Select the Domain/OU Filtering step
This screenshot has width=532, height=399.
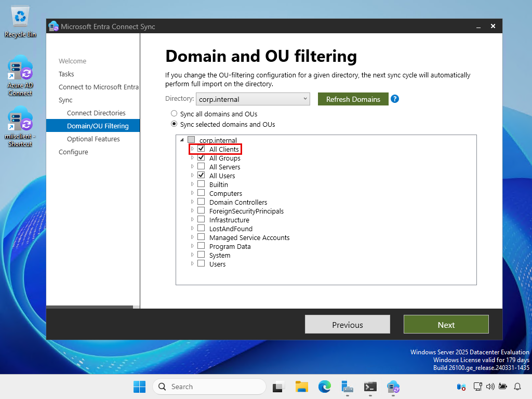pos(93,126)
